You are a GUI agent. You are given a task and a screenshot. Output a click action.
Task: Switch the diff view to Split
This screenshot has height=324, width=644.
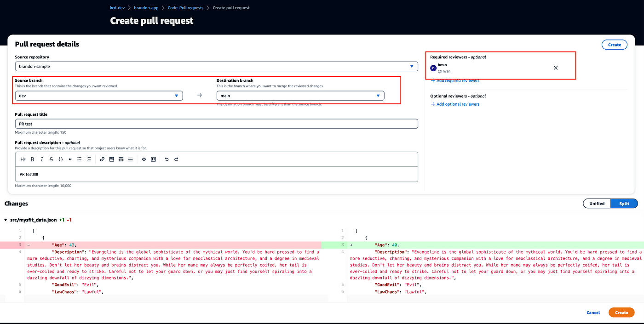click(x=624, y=204)
